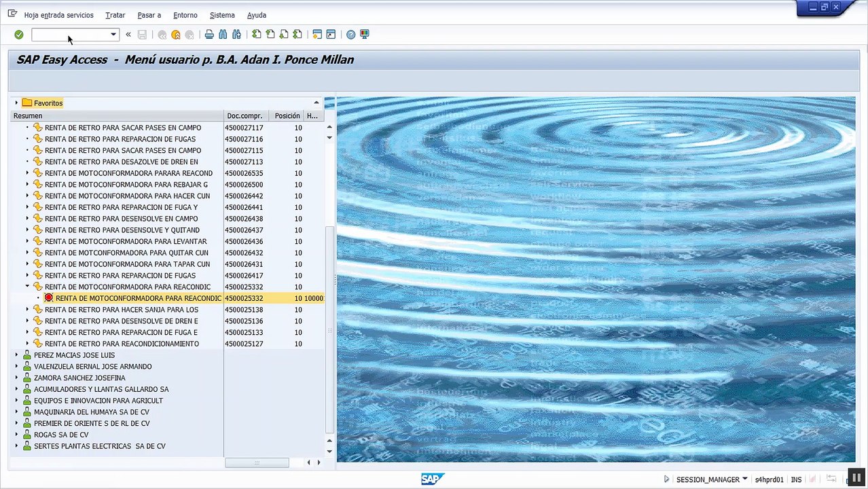Click the tree vertical scrollbar thumb
The width and height of the screenshot is (868, 489).
tap(330, 329)
